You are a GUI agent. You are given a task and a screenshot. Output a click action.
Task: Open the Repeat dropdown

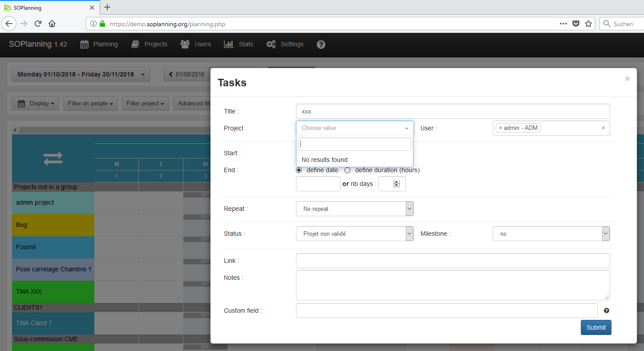tap(354, 209)
